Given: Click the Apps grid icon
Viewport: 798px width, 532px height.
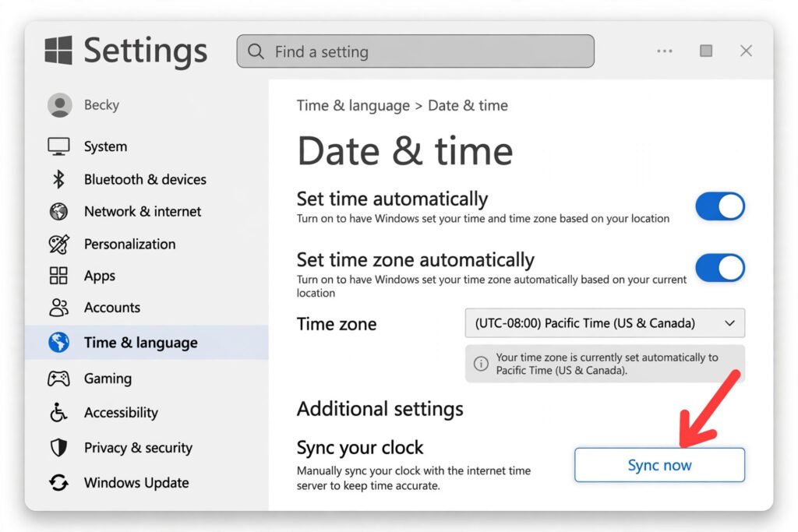Looking at the screenshot, I should click(58, 276).
